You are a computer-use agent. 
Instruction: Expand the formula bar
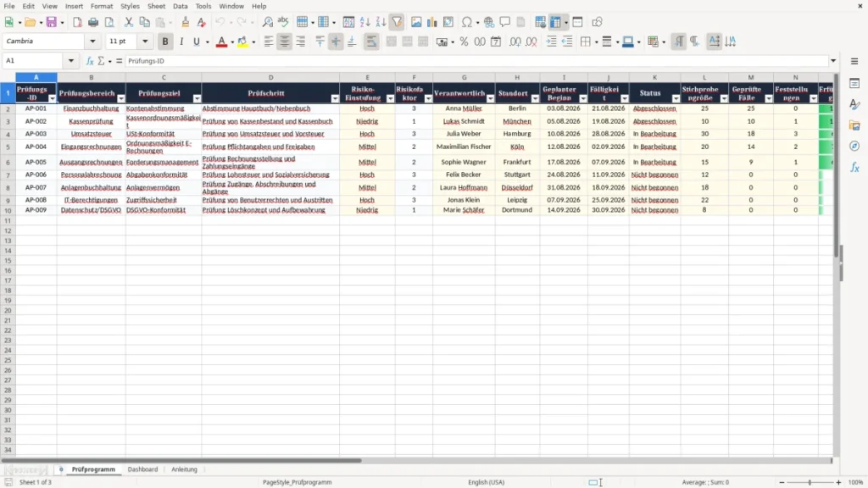coord(833,61)
